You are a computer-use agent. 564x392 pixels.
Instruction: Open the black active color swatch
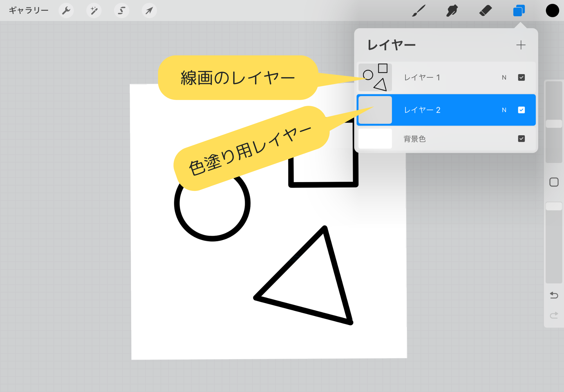552,11
